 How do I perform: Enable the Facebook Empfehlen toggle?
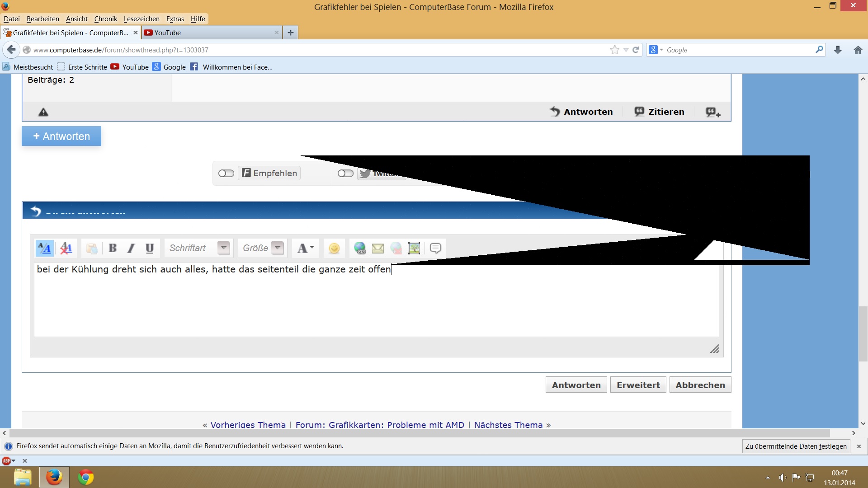(x=226, y=174)
